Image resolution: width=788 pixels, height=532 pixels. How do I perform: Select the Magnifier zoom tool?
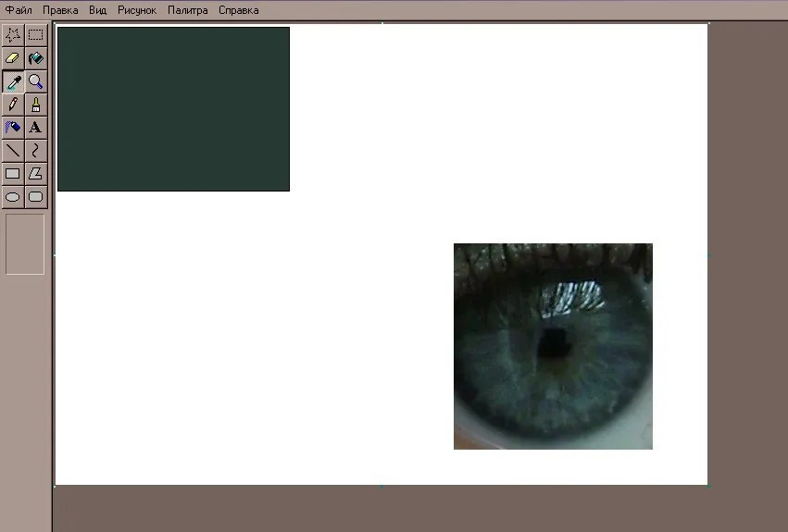point(36,81)
